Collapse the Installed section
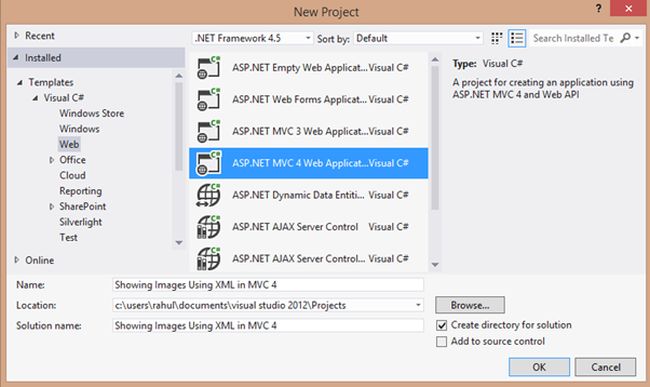650x387 pixels. (x=16, y=58)
